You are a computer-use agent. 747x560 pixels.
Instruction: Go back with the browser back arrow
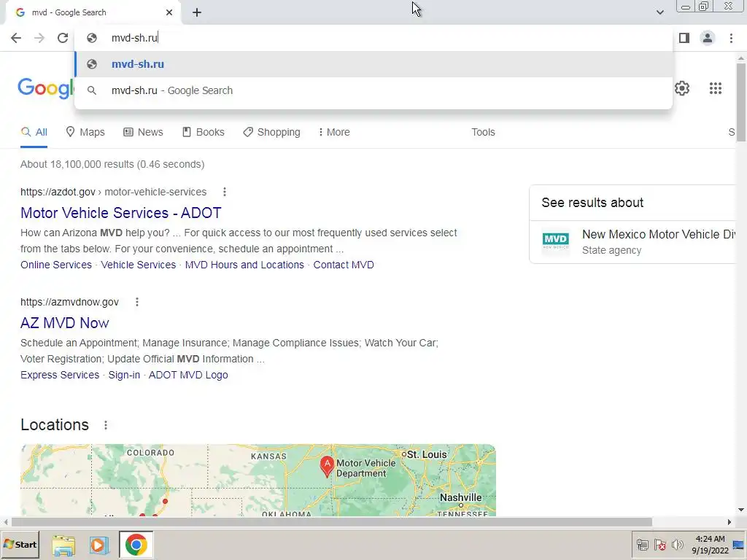16,38
